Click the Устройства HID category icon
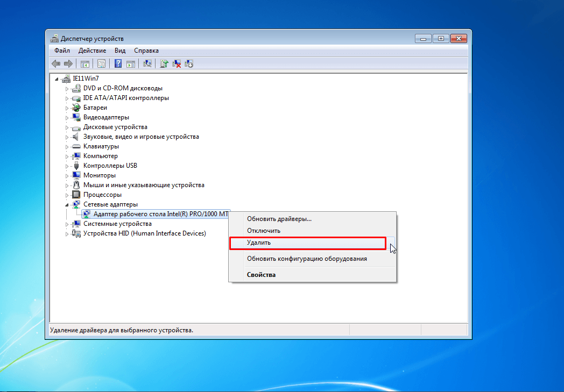This screenshot has height=392, width=564. [76, 233]
